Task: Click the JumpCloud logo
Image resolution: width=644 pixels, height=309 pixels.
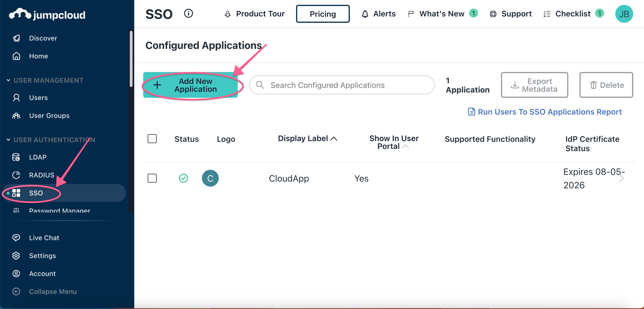Action: [x=47, y=14]
